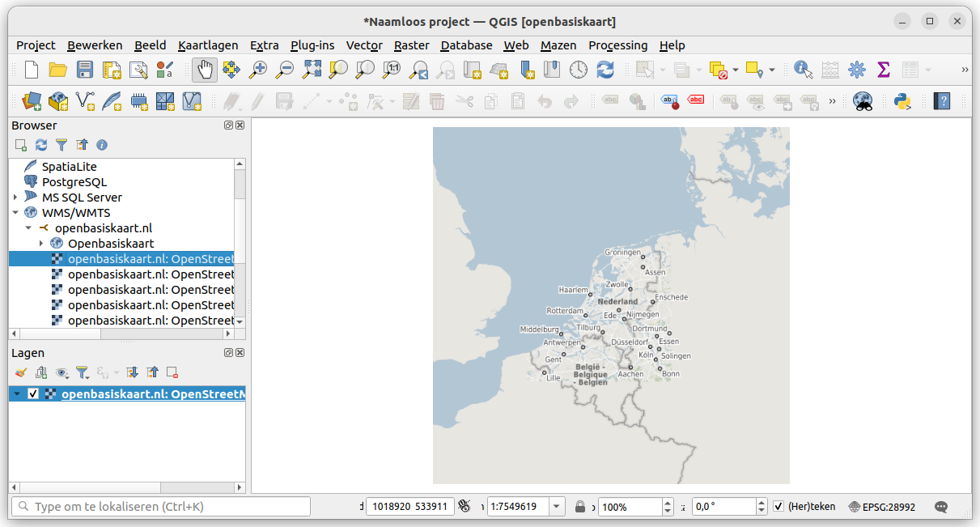Viewport: 980px width, 527px height.
Task: Collapse the layer entry in Lagen panel
Action: 17,394
